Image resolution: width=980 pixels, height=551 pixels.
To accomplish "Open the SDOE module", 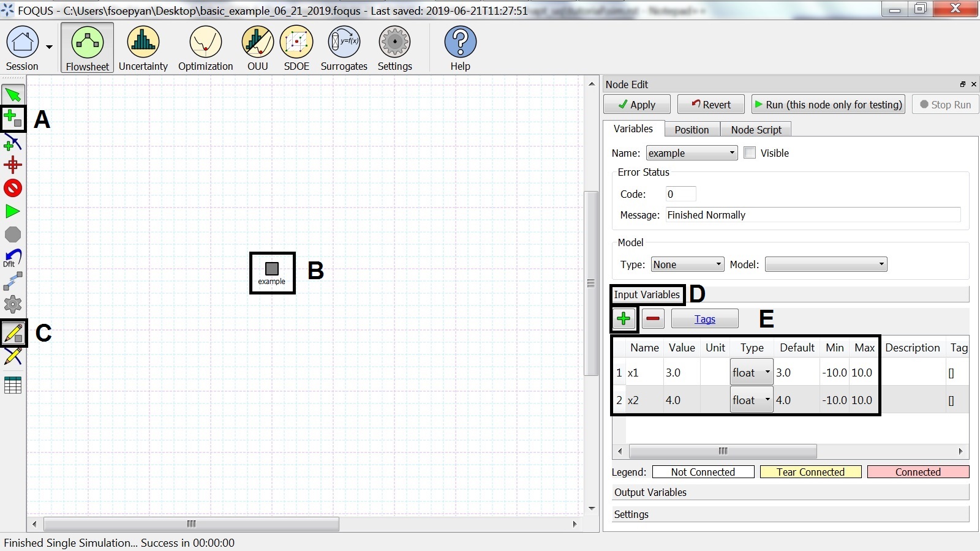I will (296, 46).
